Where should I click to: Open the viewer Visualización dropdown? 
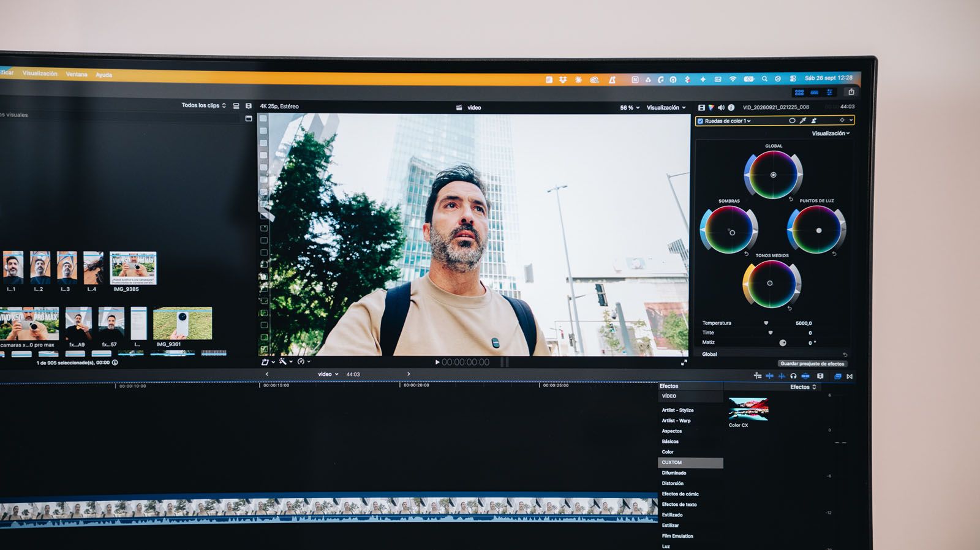click(666, 108)
